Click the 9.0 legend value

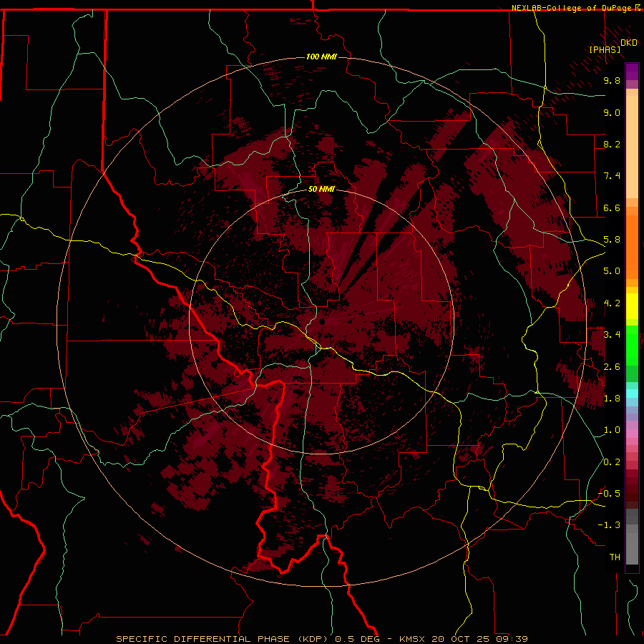612,112
